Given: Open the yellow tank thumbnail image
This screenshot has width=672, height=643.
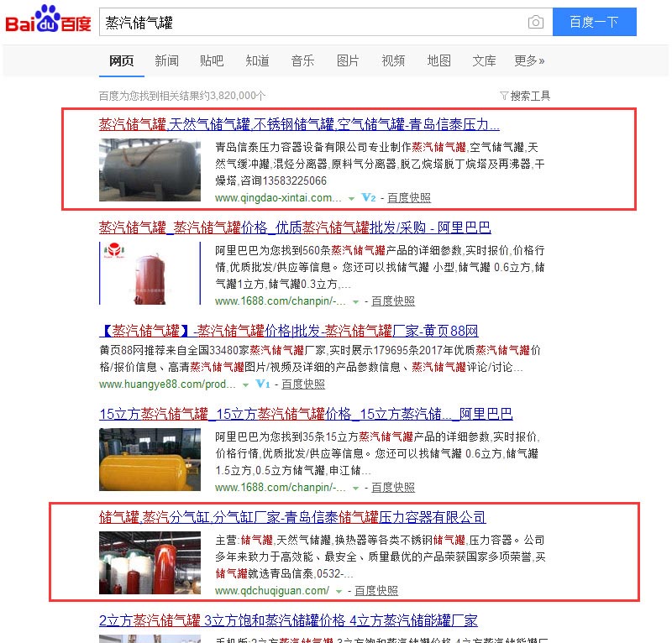Looking at the screenshot, I should click(150, 459).
